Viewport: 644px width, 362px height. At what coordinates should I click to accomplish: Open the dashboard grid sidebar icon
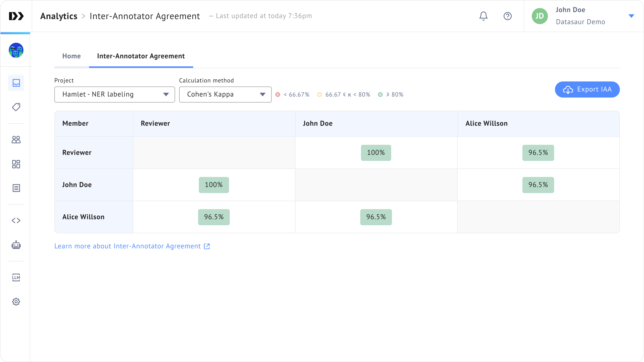click(x=16, y=164)
